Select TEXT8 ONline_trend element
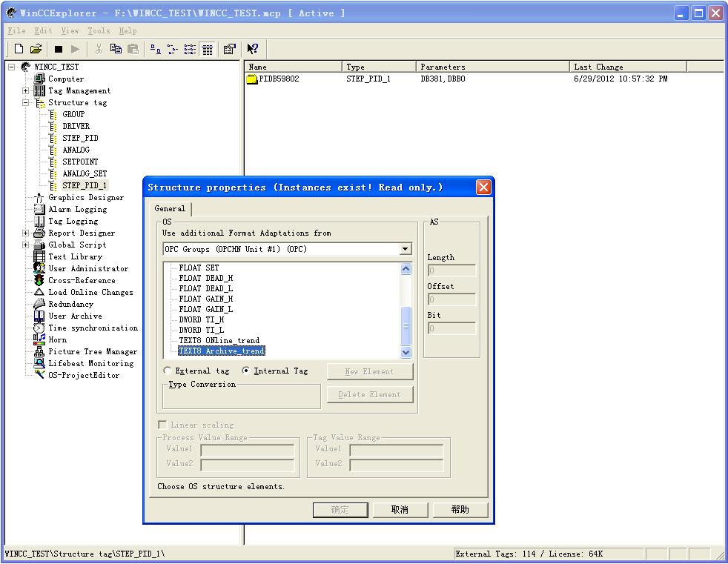Viewport: 728px width, 564px height. [x=219, y=341]
